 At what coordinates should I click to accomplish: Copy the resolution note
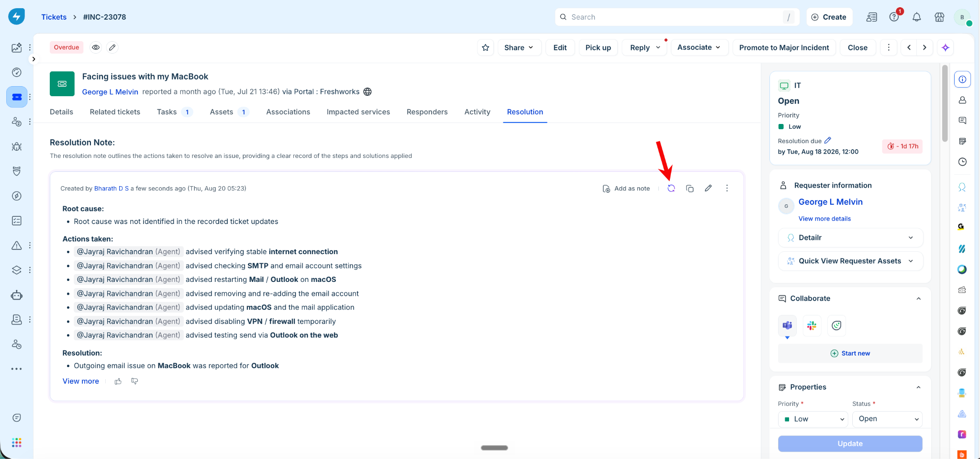pos(690,189)
